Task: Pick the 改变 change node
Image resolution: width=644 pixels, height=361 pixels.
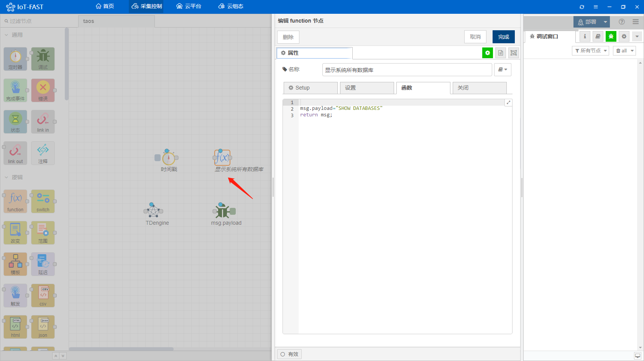Action: (15, 233)
